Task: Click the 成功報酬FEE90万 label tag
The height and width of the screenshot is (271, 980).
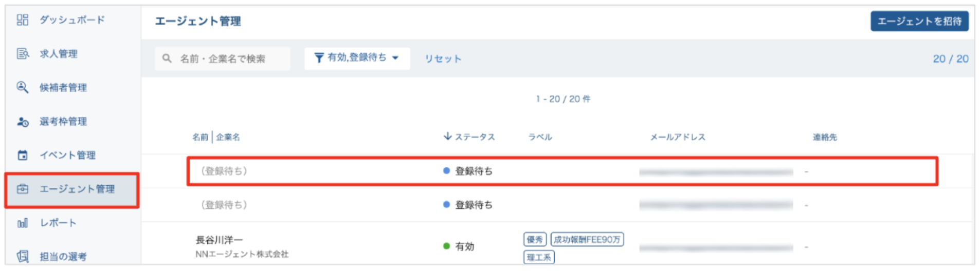Action: coord(587,240)
